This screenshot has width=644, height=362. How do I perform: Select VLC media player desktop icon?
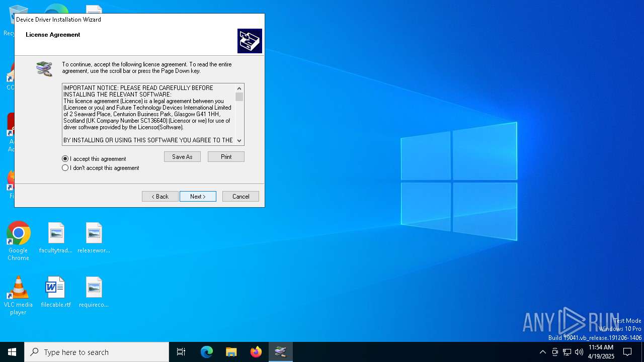click(x=18, y=296)
